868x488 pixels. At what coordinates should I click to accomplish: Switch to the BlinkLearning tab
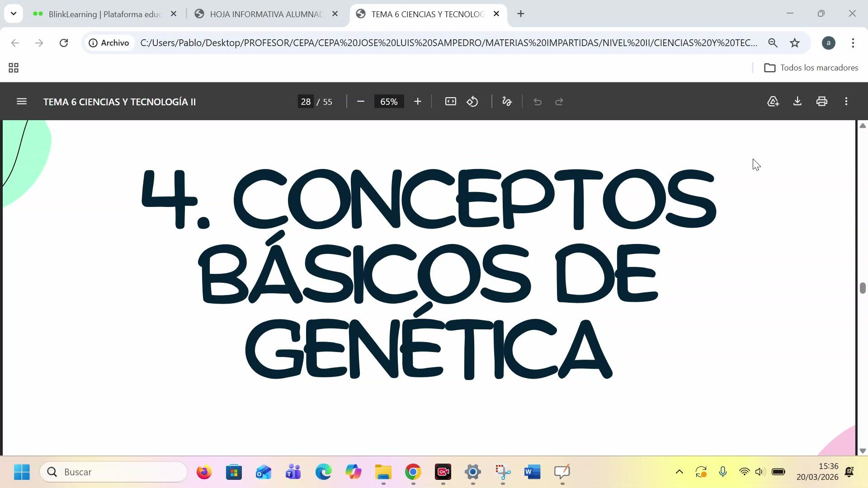104,14
